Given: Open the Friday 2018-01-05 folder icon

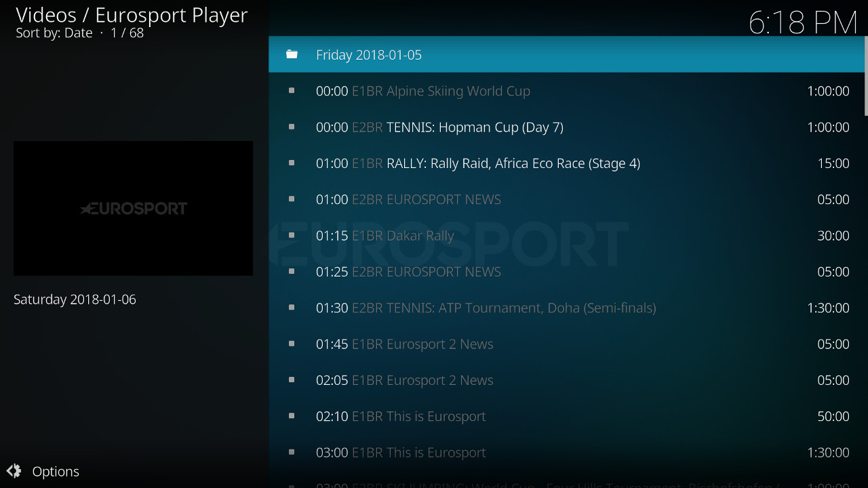Looking at the screenshot, I should [x=292, y=54].
